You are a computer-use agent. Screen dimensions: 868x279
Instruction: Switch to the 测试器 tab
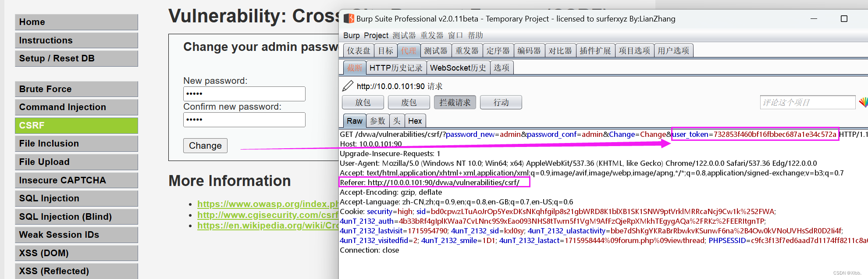[x=436, y=51]
